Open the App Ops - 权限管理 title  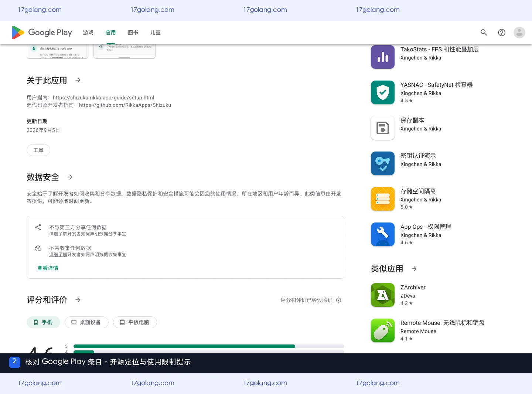pyautogui.click(x=426, y=227)
